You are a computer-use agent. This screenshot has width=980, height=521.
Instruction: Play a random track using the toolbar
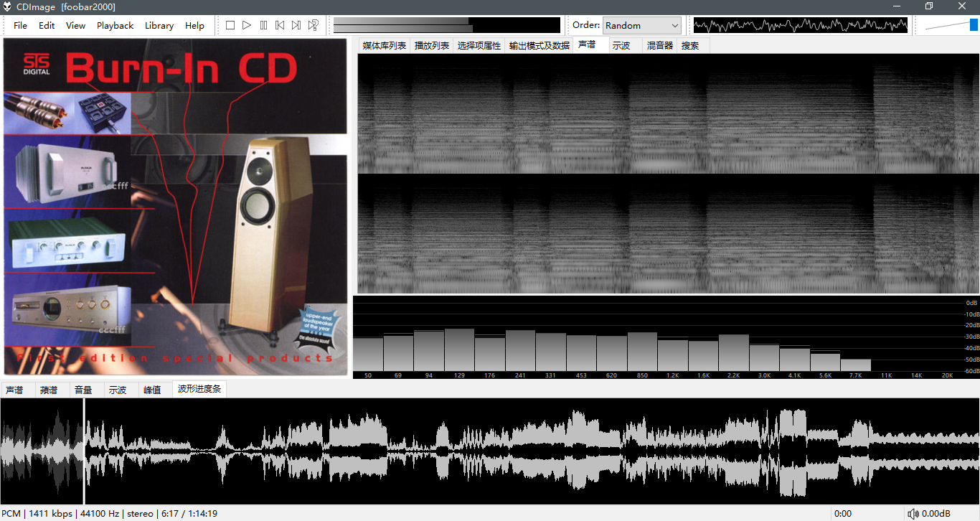314,25
